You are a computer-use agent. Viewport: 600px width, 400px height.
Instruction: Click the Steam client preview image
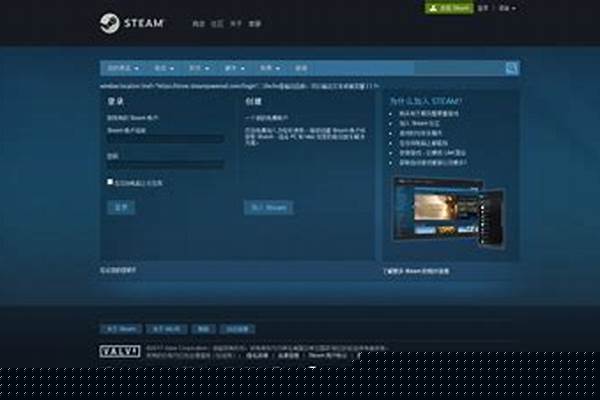(449, 211)
